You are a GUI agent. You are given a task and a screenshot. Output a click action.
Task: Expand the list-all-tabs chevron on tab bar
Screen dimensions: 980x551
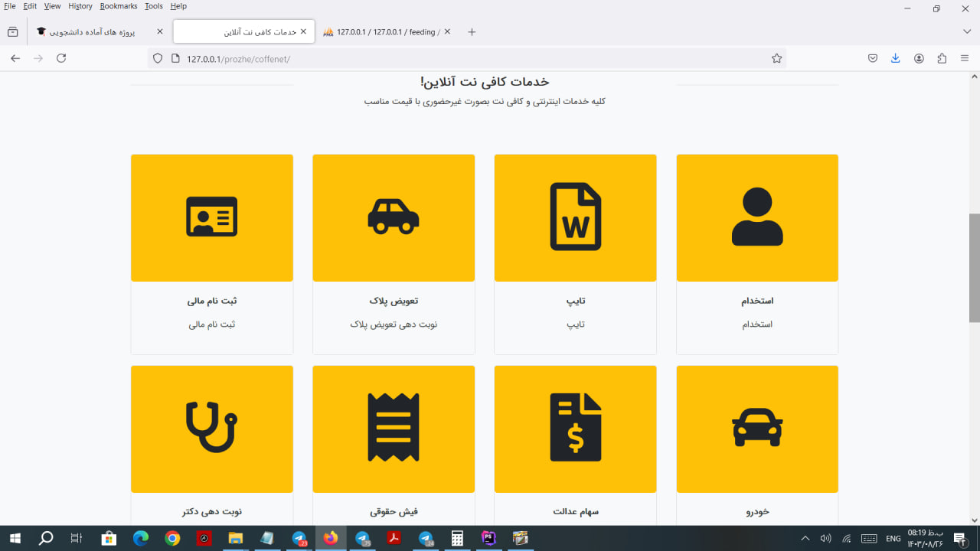(966, 31)
